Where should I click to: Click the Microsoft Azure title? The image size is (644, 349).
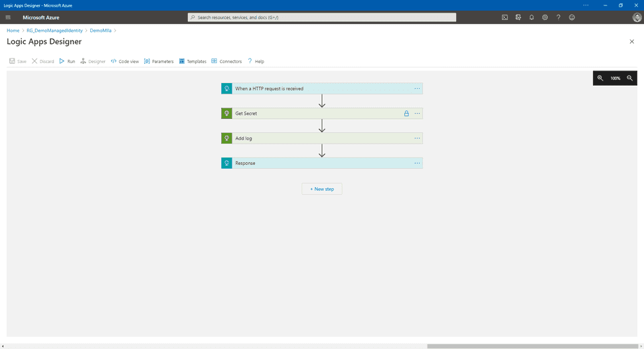point(41,17)
